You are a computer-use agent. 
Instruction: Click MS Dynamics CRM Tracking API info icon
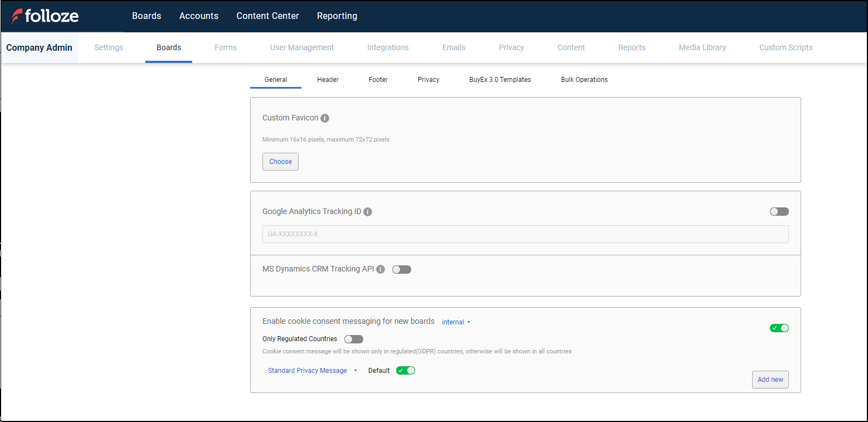tap(381, 269)
